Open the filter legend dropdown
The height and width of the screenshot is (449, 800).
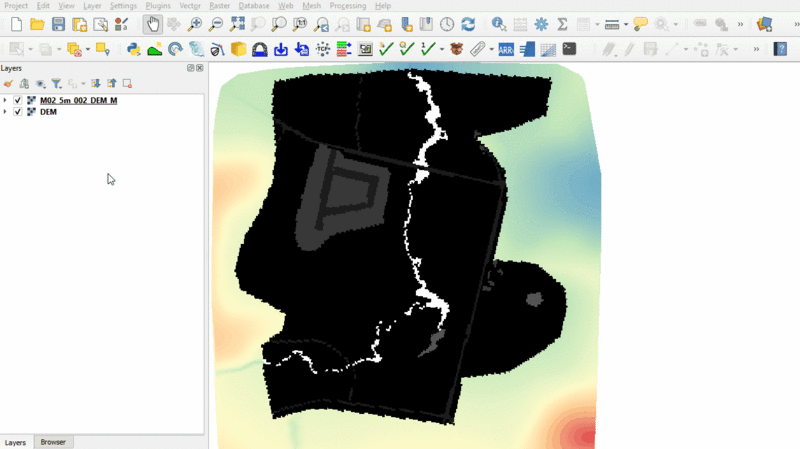[58, 84]
